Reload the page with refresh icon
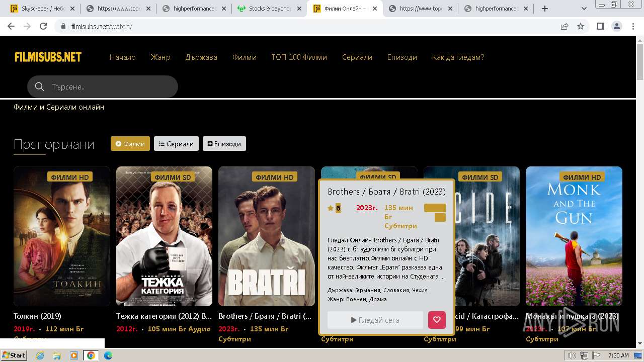The height and width of the screenshot is (362, 644). (x=43, y=26)
